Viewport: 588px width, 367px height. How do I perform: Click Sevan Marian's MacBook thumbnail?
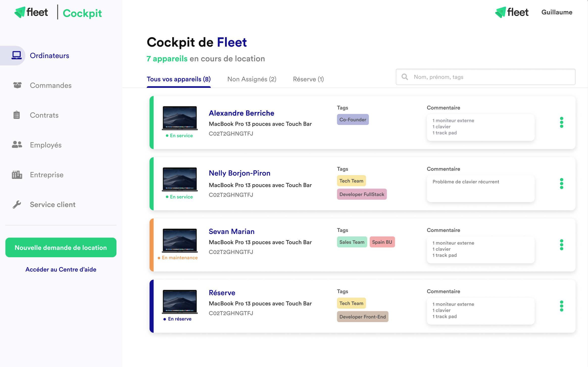point(180,240)
